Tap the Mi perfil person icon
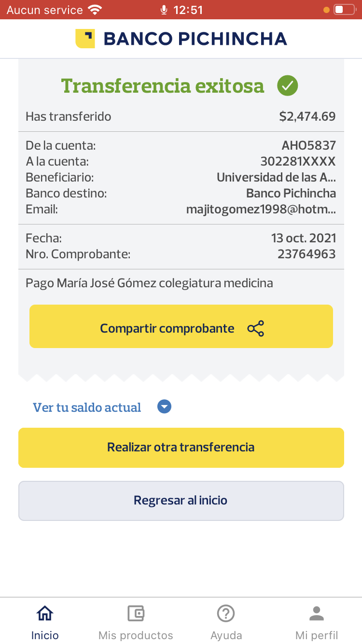The height and width of the screenshot is (644, 362). (317, 614)
